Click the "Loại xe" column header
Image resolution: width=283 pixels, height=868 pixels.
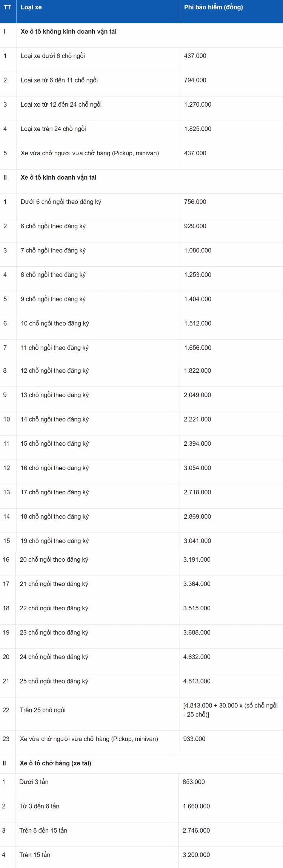(31, 8)
